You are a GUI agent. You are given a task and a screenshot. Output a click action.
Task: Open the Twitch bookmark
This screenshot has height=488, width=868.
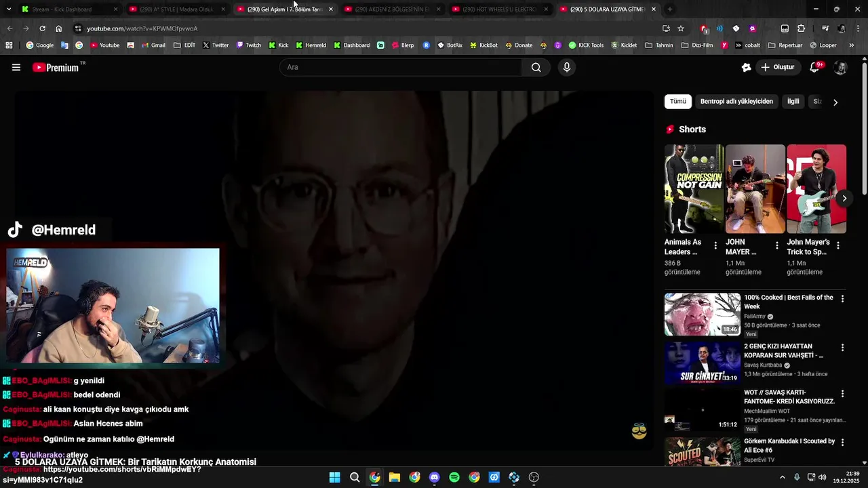(x=248, y=45)
